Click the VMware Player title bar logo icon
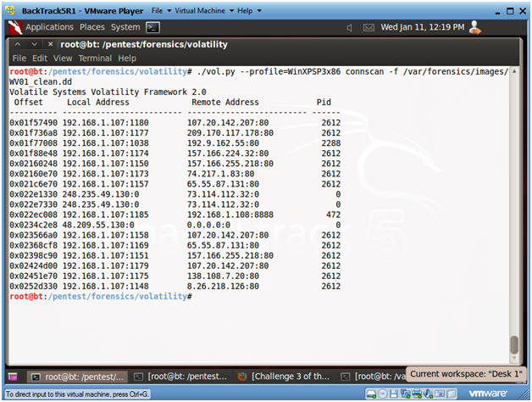 tap(10, 10)
